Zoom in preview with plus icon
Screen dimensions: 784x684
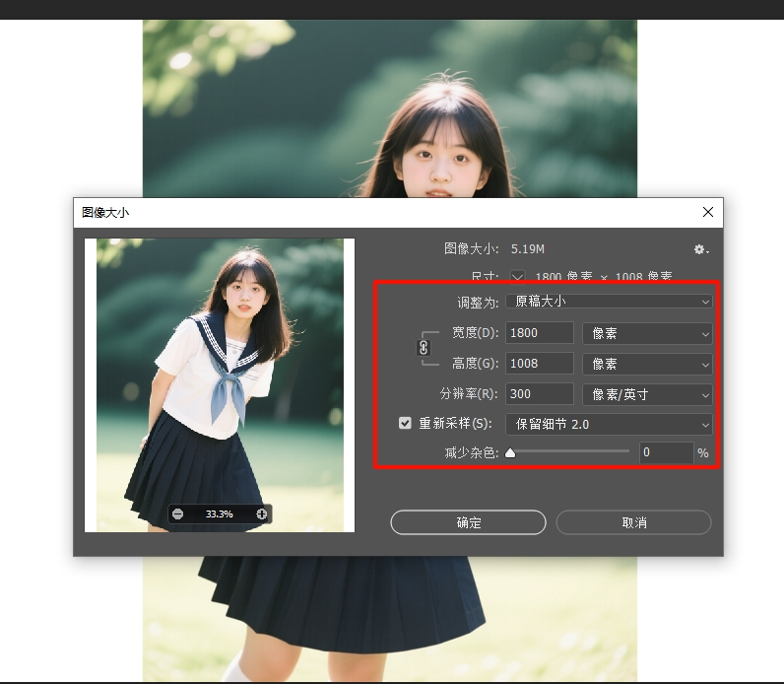(262, 513)
